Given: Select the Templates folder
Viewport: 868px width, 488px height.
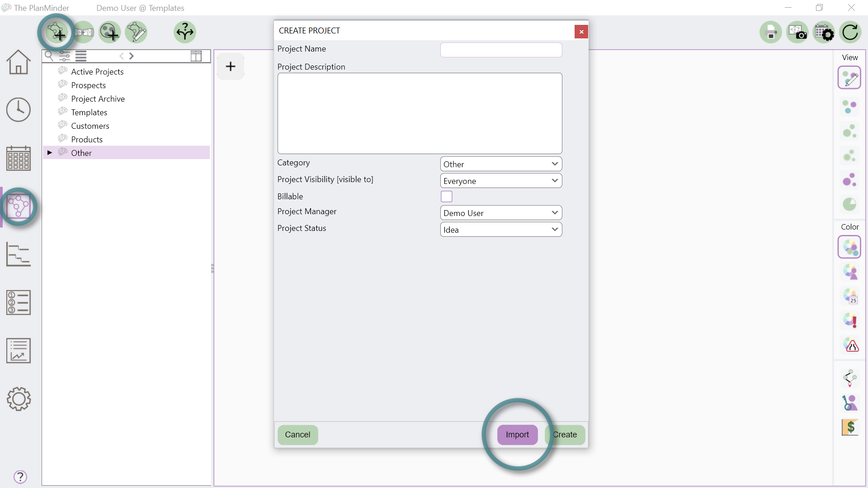Looking at the screenshot, I should click(89, 112).
